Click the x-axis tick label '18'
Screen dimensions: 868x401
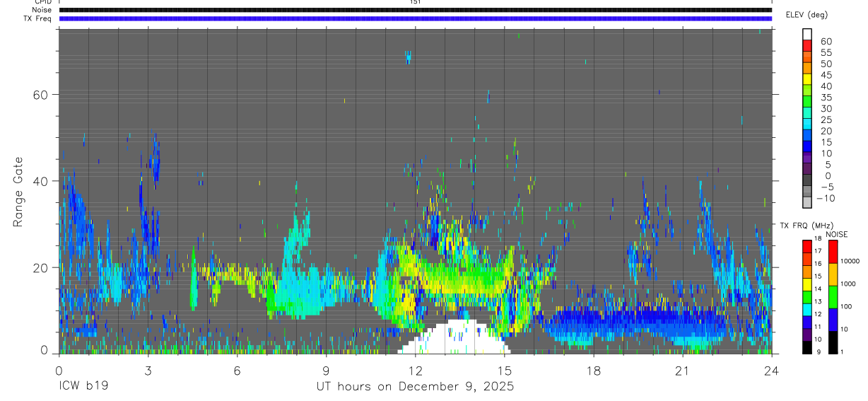pos(594,371)
